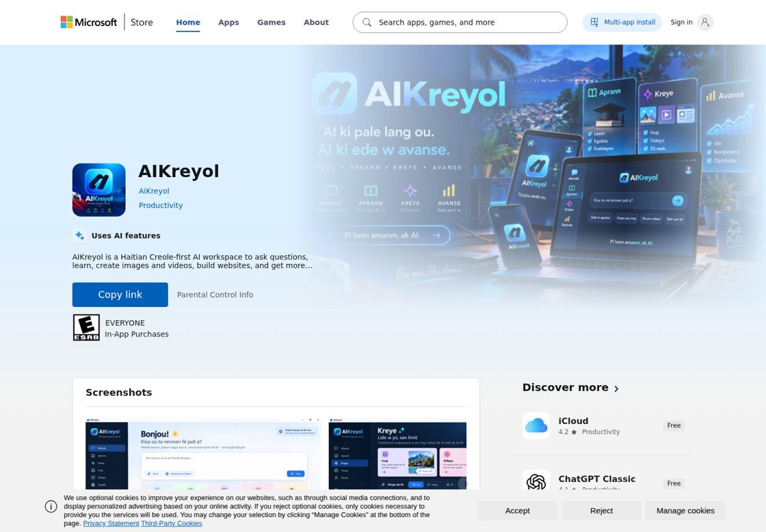Click the Microsoft logo

pos(88,22)
